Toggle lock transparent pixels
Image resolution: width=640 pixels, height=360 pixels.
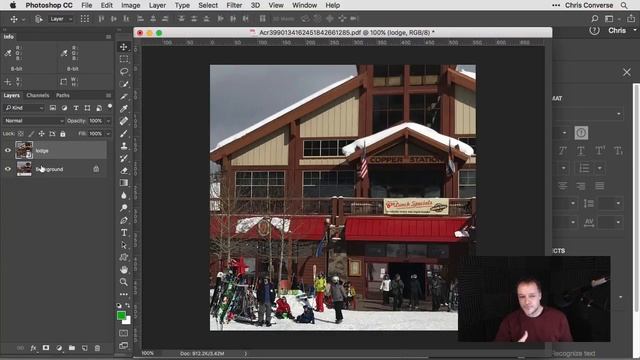point(20,133)
